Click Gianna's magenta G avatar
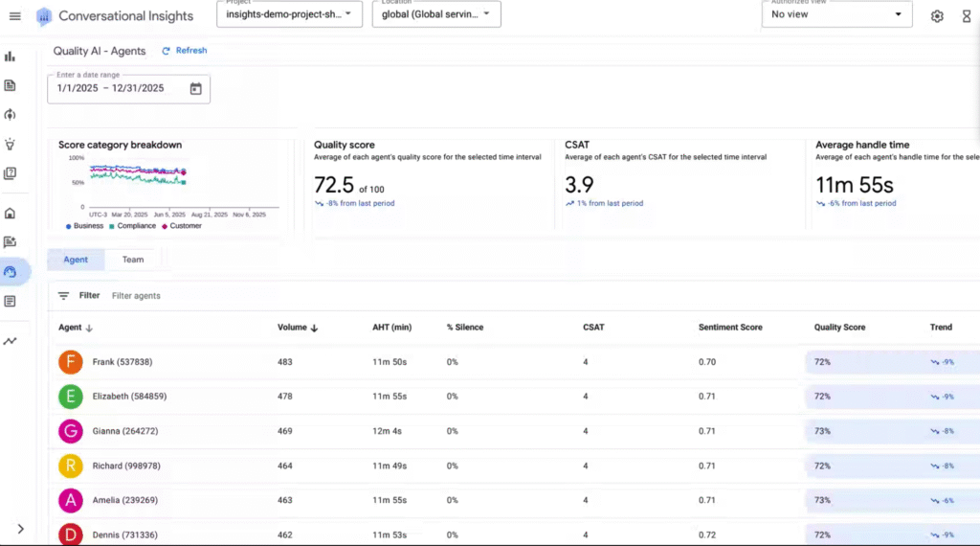This screenshot has height=546, width=980. [71, 432]
